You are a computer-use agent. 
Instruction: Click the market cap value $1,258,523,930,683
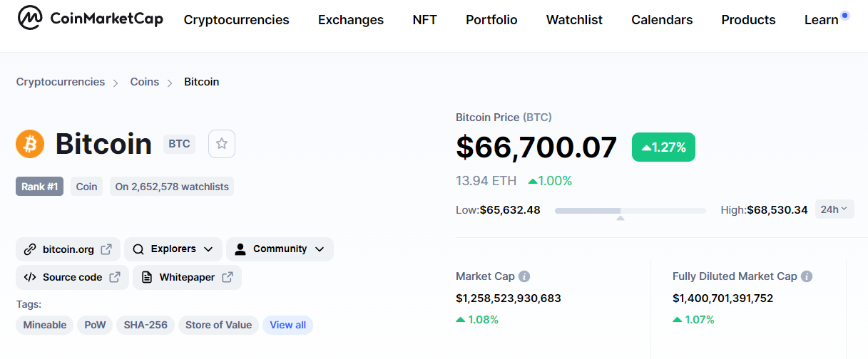coord(509,298)
